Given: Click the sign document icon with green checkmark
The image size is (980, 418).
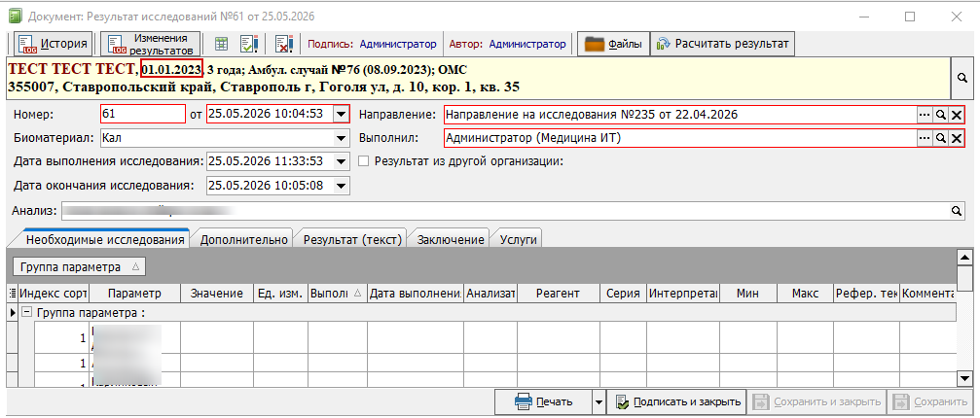Looking at the screenshot, I should [249, 44].
